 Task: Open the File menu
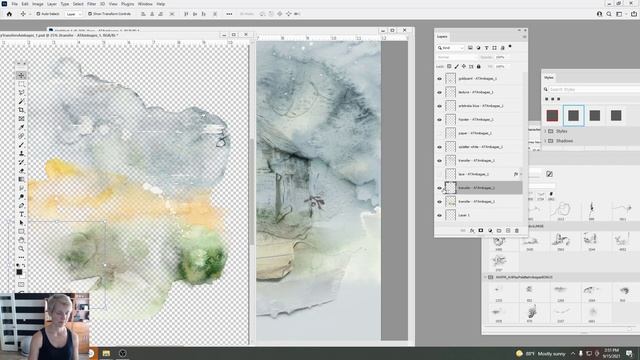(14, 4)
